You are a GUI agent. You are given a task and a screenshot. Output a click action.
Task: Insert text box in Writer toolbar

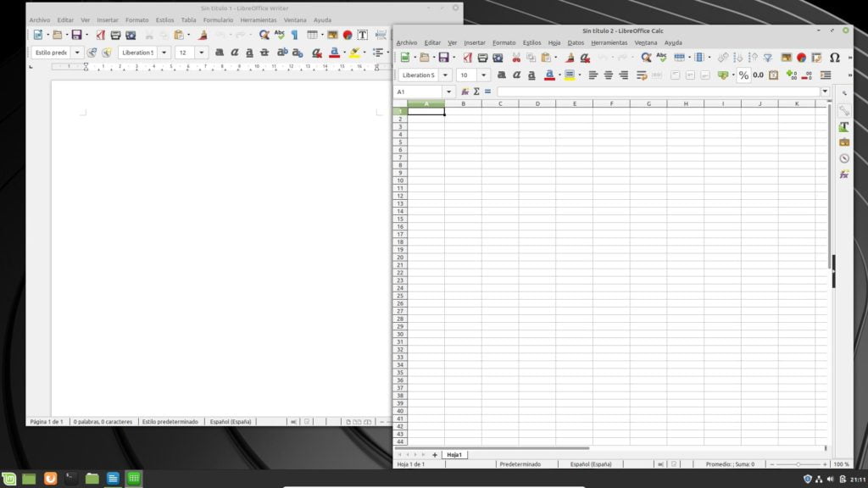[x=363, y=35]
